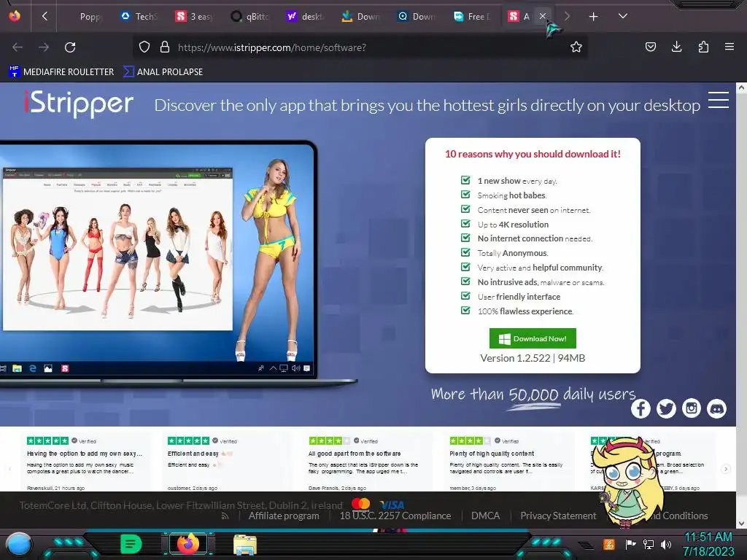This screenshot has width=747, height=560.
Task: Open the iStripper Twitter page
Action: point(666,408)
